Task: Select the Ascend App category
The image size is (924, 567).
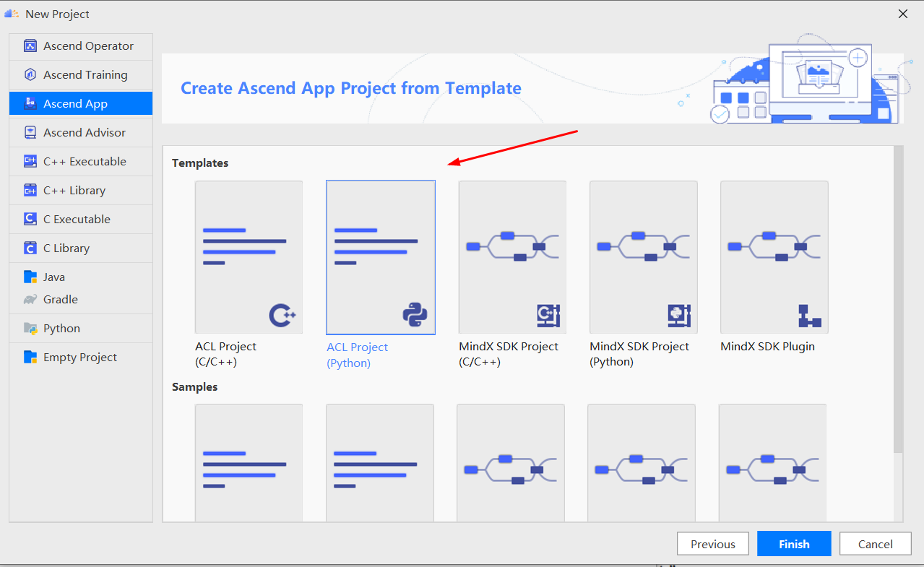Action: pyautogui.click(x=75, y=104)
